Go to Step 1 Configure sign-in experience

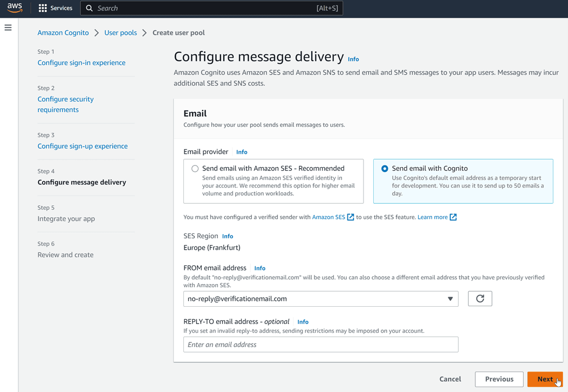point(81,63)
